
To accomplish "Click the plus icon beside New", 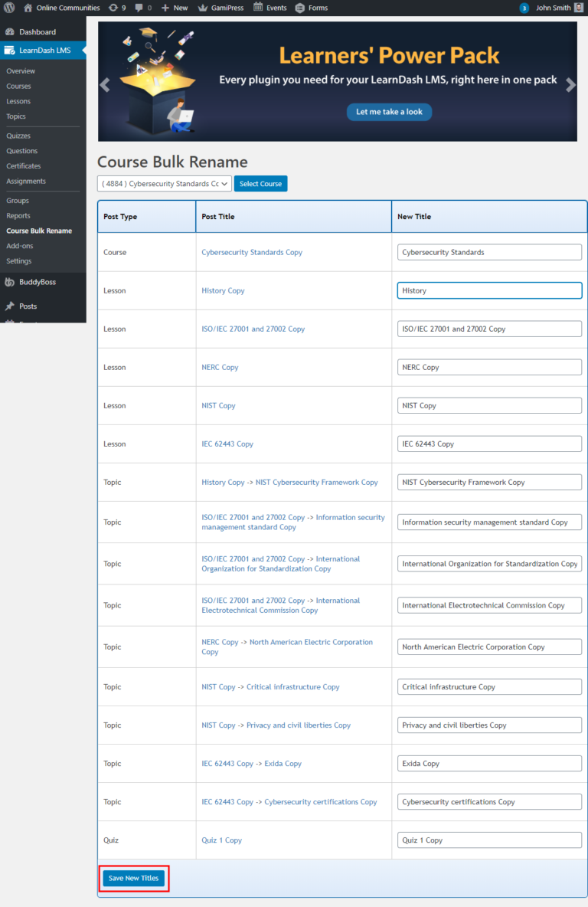I will (165, 8).
